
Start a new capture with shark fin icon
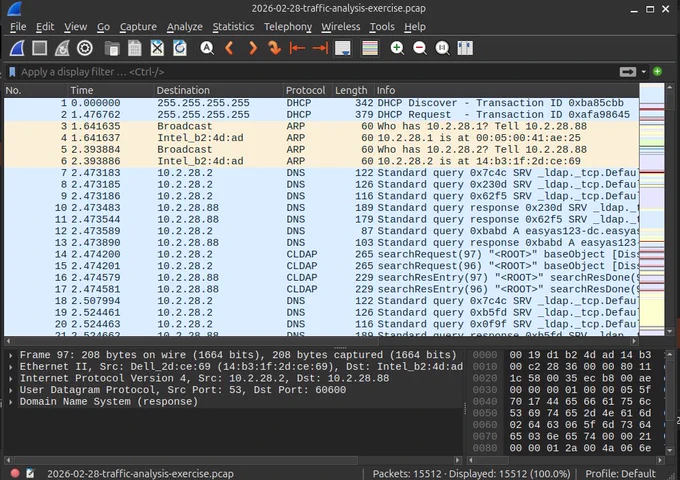tap(17, 48)
